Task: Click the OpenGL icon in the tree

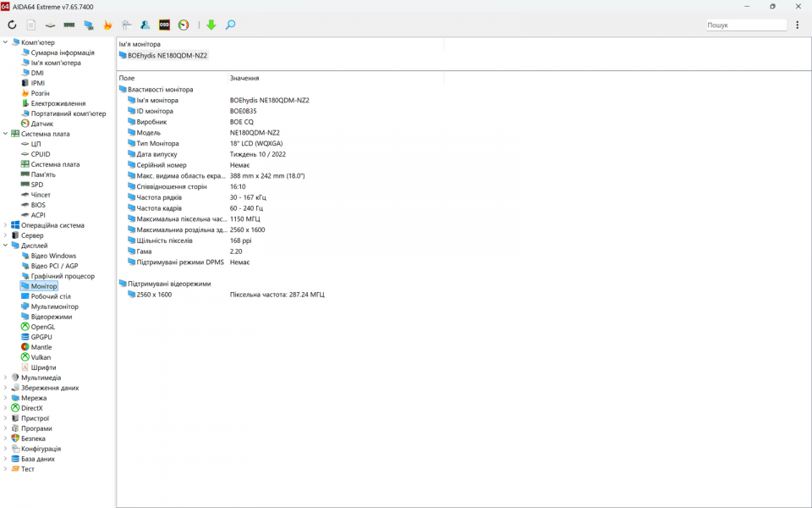Action: (x=25, y=327)
